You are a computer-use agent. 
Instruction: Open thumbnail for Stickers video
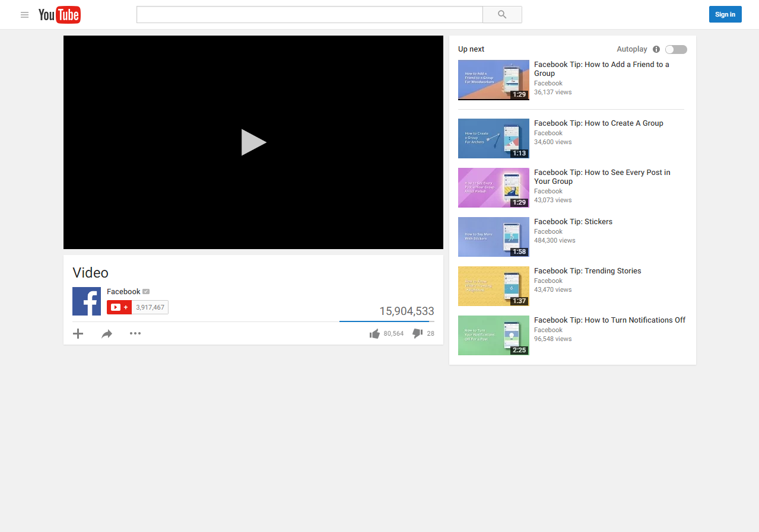coord(494,237)
